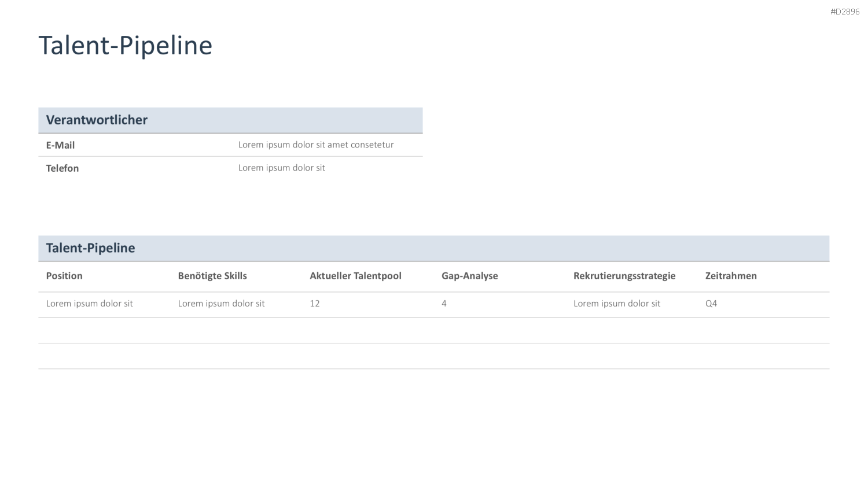
Task: Select the Rekrutierungsstrategie column header
Action: [624, 276]
